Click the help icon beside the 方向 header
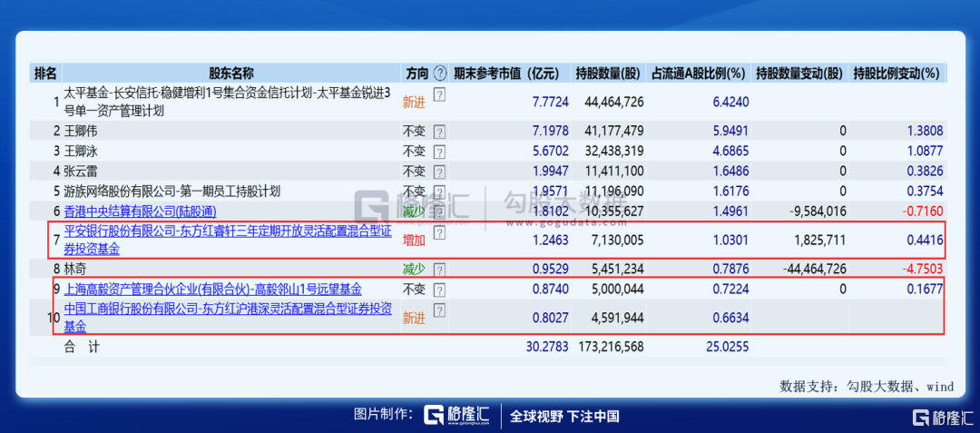 pyautogui.click(x=440, y=73)
